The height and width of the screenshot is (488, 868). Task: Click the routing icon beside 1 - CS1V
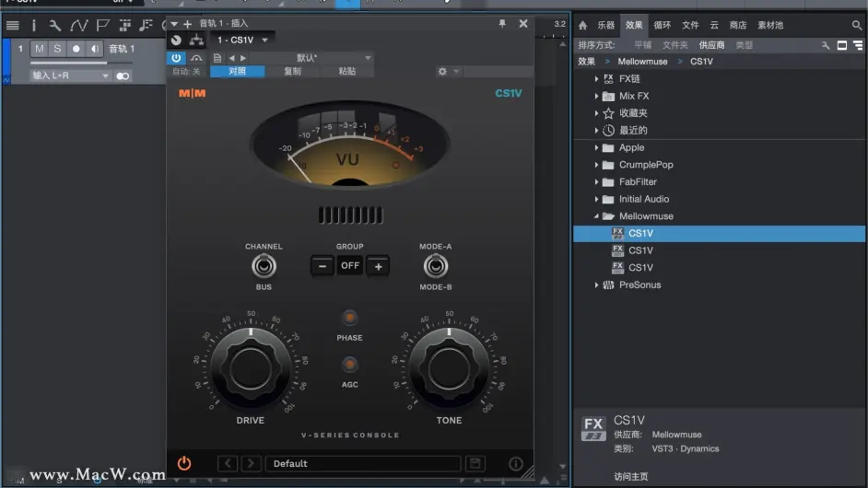coord(196,40)
